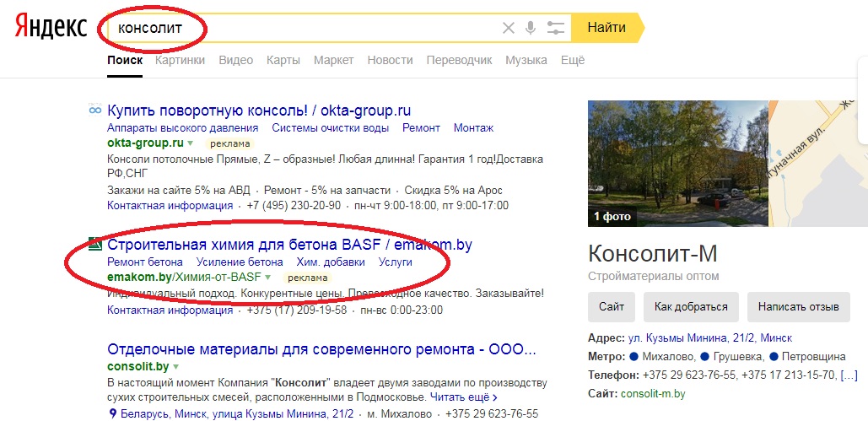Viewport: 868px width, 421px height.
Task: Click the okta-group.ru green URL
Action: (145, 143)
